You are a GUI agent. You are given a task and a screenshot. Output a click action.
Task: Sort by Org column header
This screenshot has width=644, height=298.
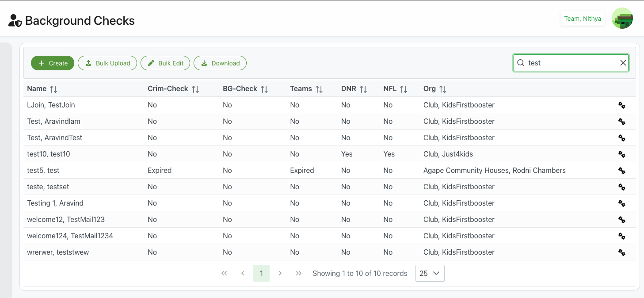pyautogui.click(x=443, y=89)
